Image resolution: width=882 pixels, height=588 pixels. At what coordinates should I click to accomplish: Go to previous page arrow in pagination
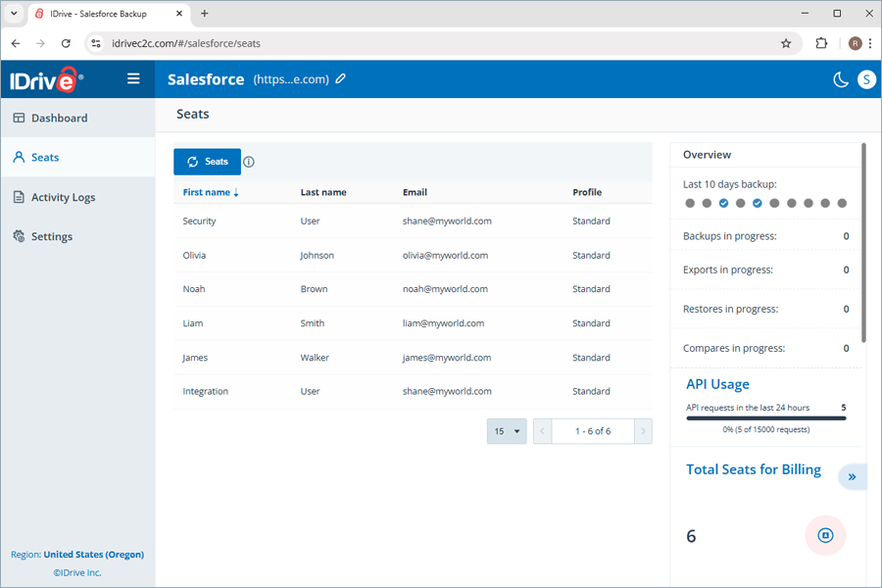click(542, 431)
